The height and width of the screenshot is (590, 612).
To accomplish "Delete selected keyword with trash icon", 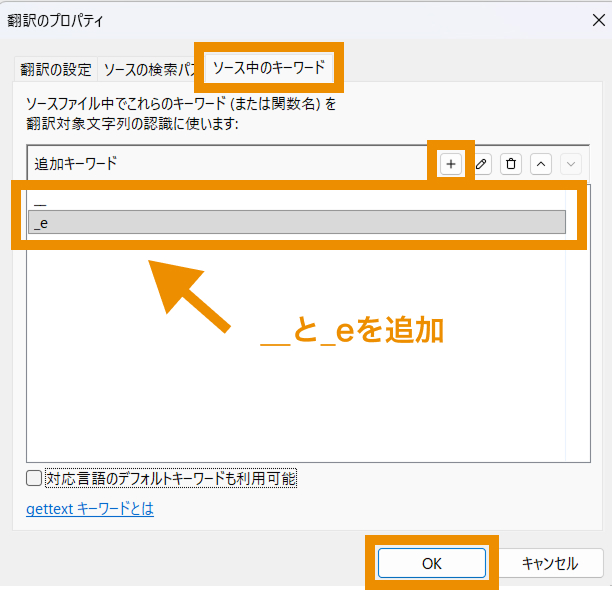I will [511, 164].
